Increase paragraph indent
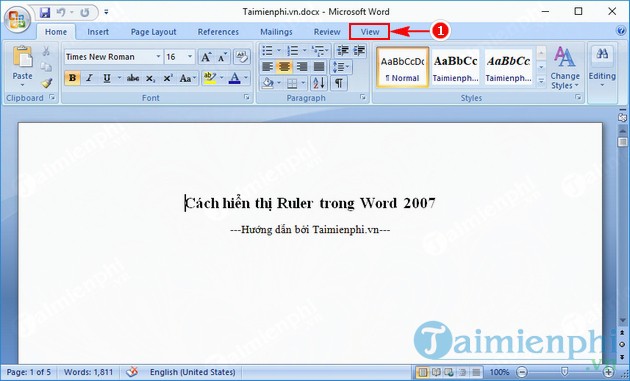Viewport: 630px width, 381px height. [x=359, y=51]
